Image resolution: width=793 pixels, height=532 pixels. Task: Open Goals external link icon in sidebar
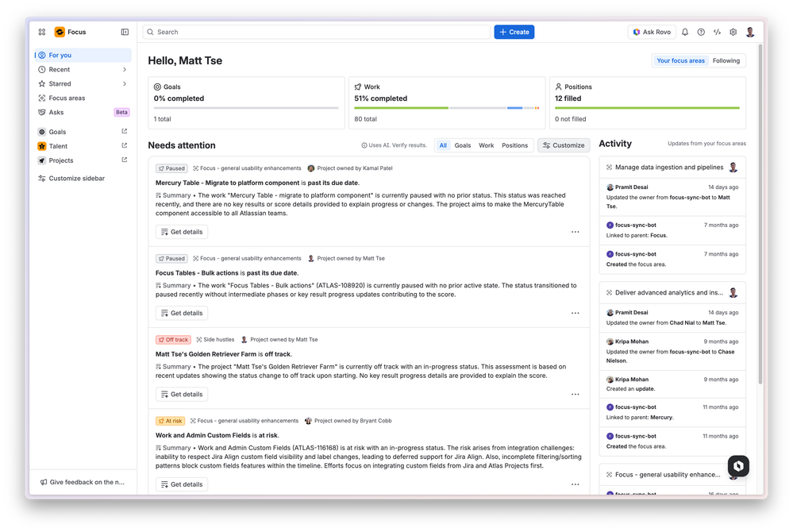[125, 132]
